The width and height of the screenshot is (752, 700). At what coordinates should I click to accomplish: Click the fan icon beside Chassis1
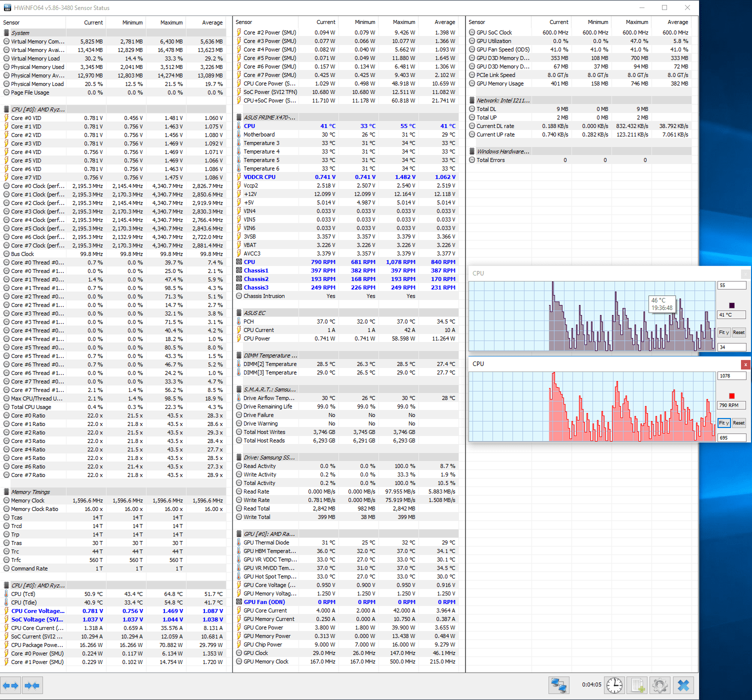pos(239,270)
